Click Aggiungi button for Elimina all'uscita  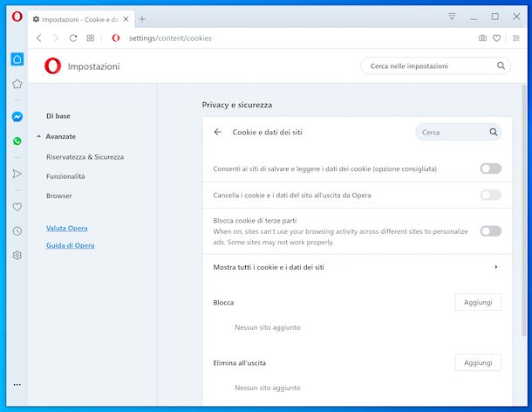(478, 362)
